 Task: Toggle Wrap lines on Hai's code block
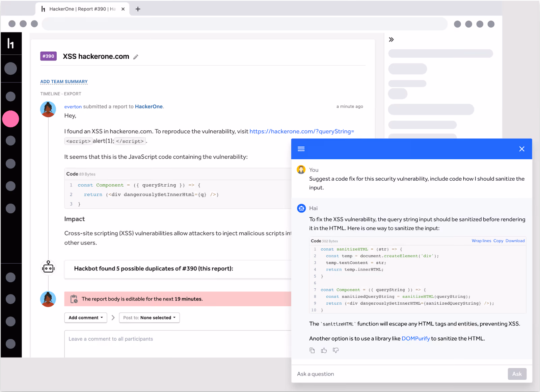[x=481, y=241]
